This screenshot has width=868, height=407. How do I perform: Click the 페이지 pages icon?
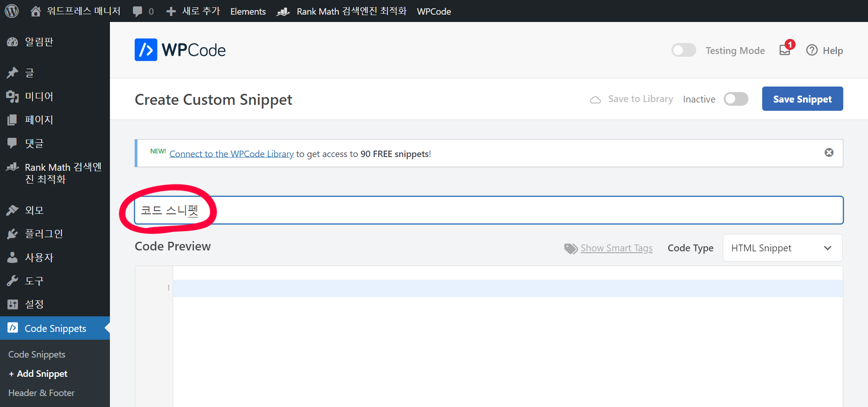click(x=12, y=120)
